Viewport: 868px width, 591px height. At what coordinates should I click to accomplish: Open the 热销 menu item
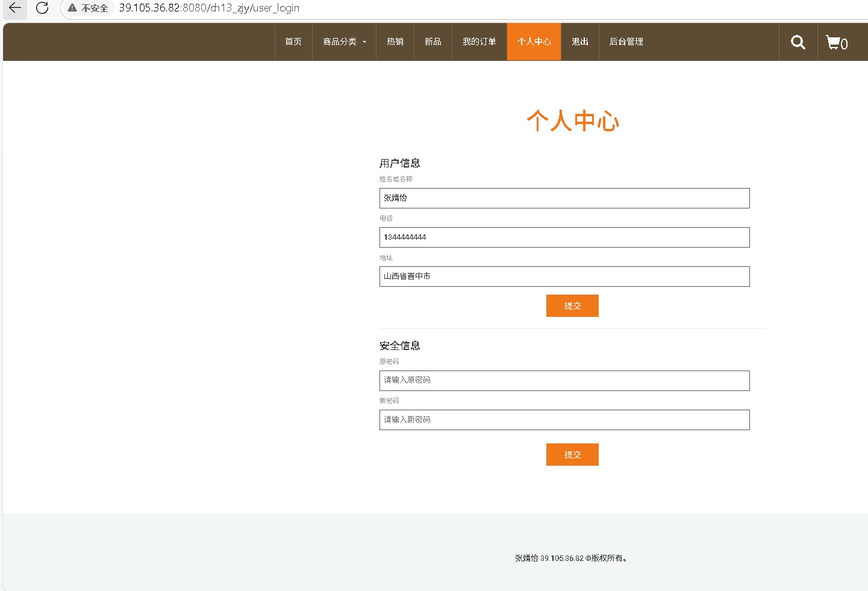tap(395, 42)
